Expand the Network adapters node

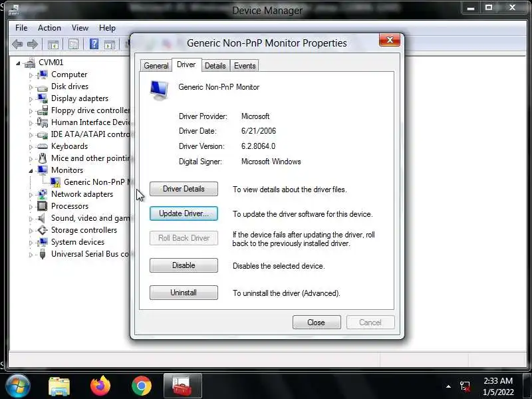click(x=31, y=195)
